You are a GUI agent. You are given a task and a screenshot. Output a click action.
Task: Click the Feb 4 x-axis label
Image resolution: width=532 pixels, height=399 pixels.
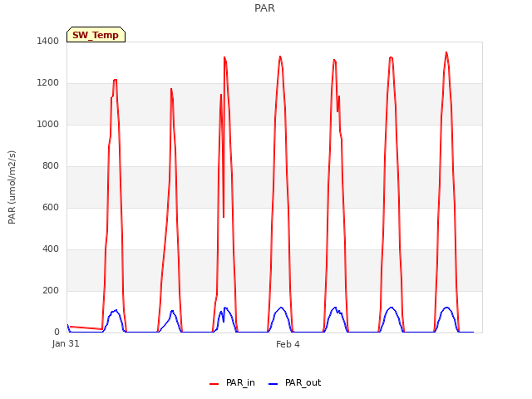click(288, 344)
